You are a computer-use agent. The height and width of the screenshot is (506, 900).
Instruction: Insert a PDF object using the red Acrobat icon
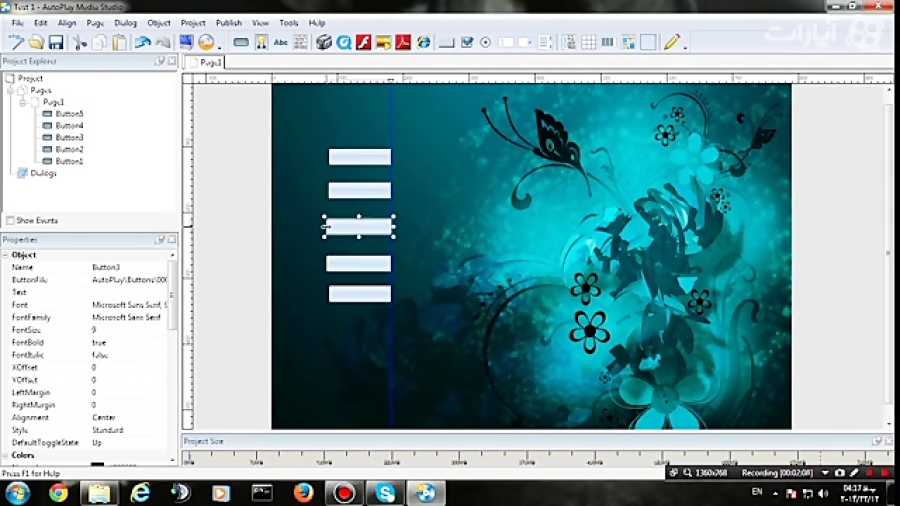point(403,42)
